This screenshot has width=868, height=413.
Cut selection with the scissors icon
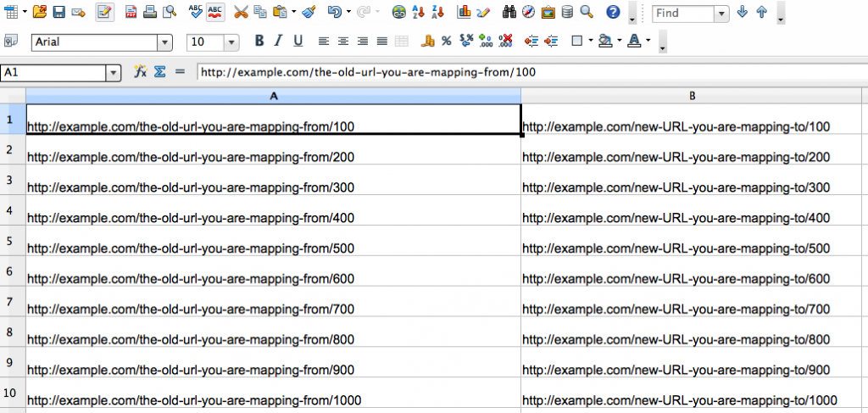click(241, 12)
